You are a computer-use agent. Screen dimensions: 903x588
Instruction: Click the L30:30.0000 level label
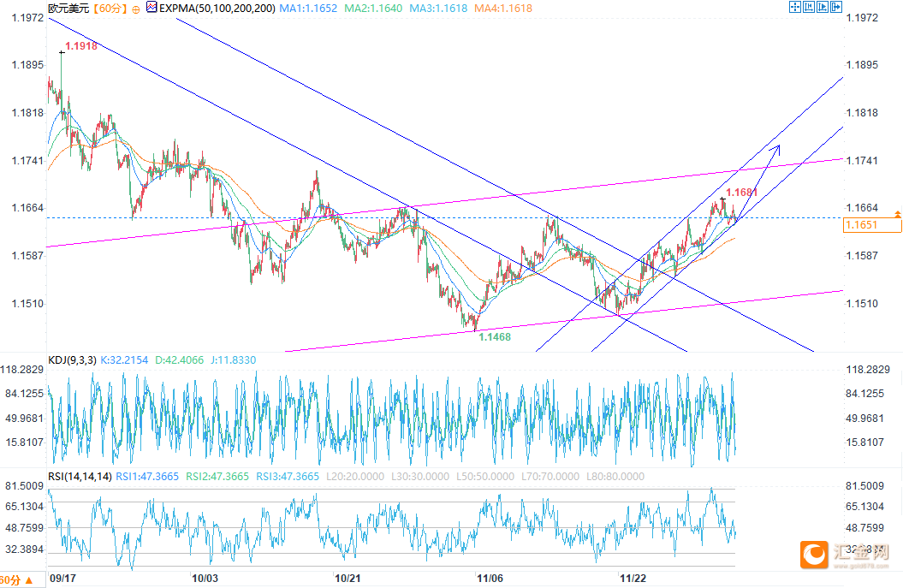pos(420,476)
